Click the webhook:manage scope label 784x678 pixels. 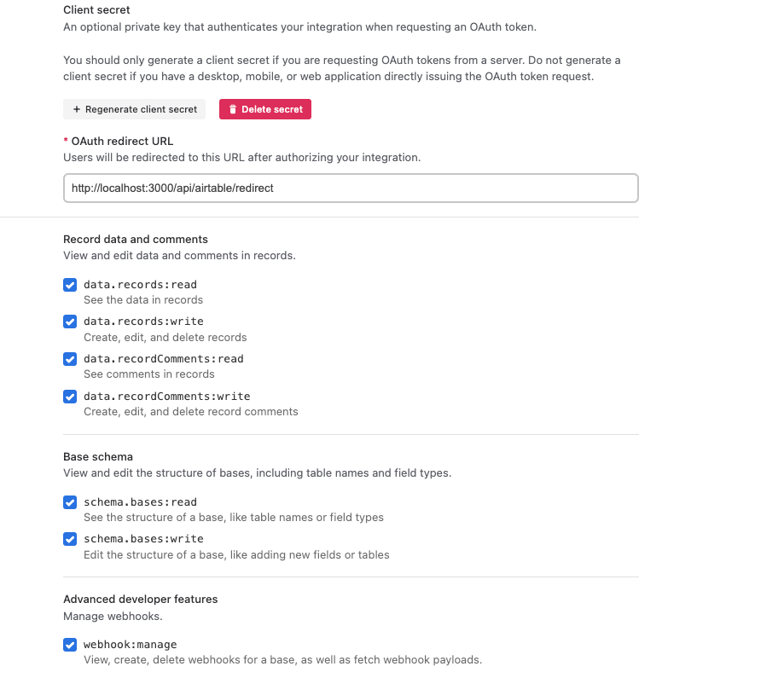[x=130, y=644]
